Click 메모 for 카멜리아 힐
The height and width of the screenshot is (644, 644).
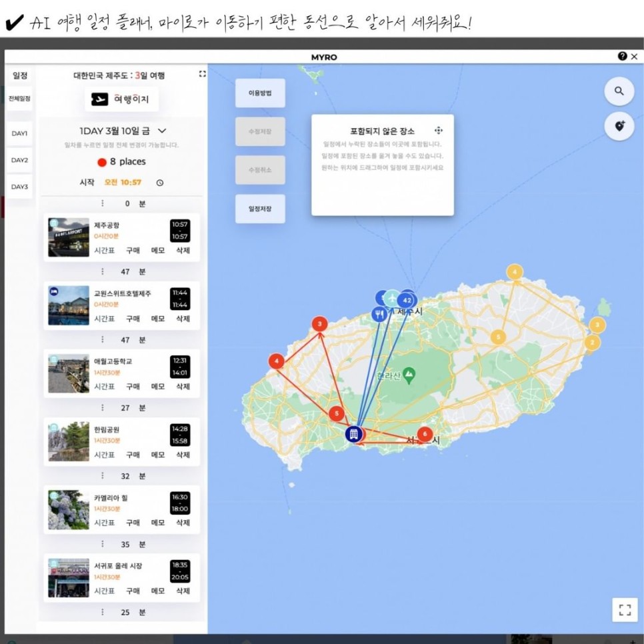point(158,523)
